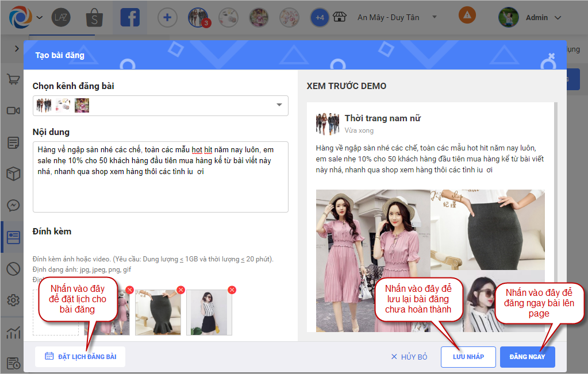Expand the 'Chọn kênh đăng bài' dropdown
The width and height of the screenshot is (588, 374).
tap(279, 105)
